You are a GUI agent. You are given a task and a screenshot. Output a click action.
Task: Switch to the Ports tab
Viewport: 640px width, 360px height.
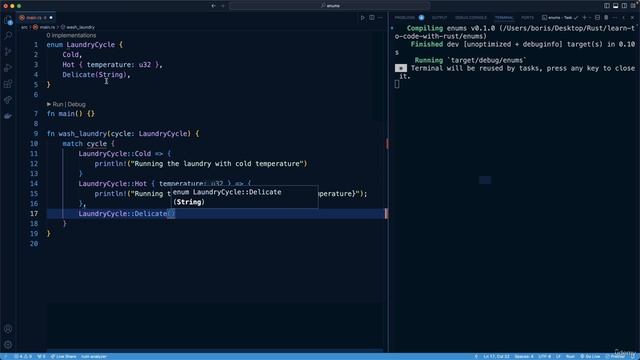pos(527,18)
